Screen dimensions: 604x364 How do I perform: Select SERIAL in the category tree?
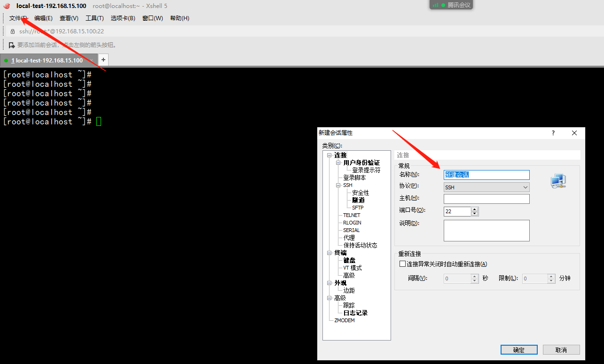pos(351,230)
